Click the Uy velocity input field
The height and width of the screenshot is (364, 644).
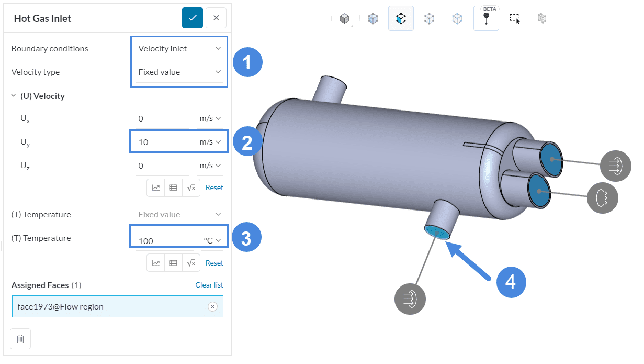[162, 142]
